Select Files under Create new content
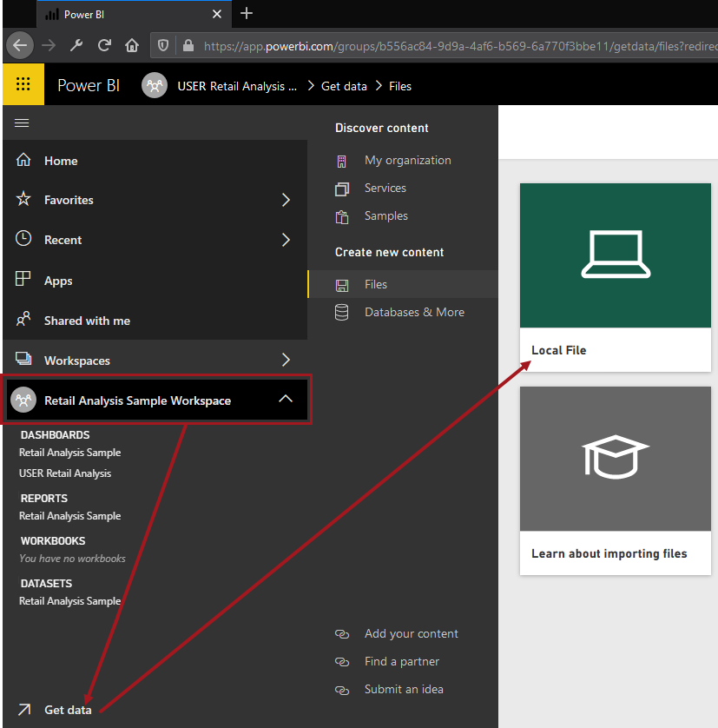The image size is (718, 728). coord(376,284)
